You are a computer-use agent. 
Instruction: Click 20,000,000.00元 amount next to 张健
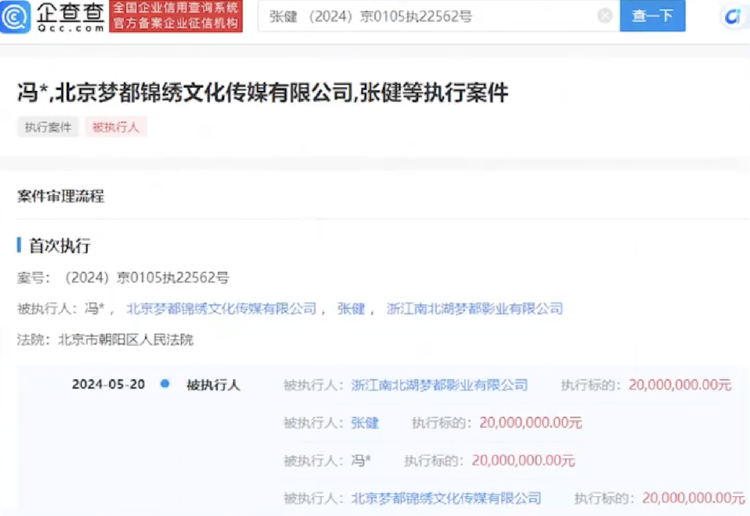pyautogui.click(x=530, y=423)
